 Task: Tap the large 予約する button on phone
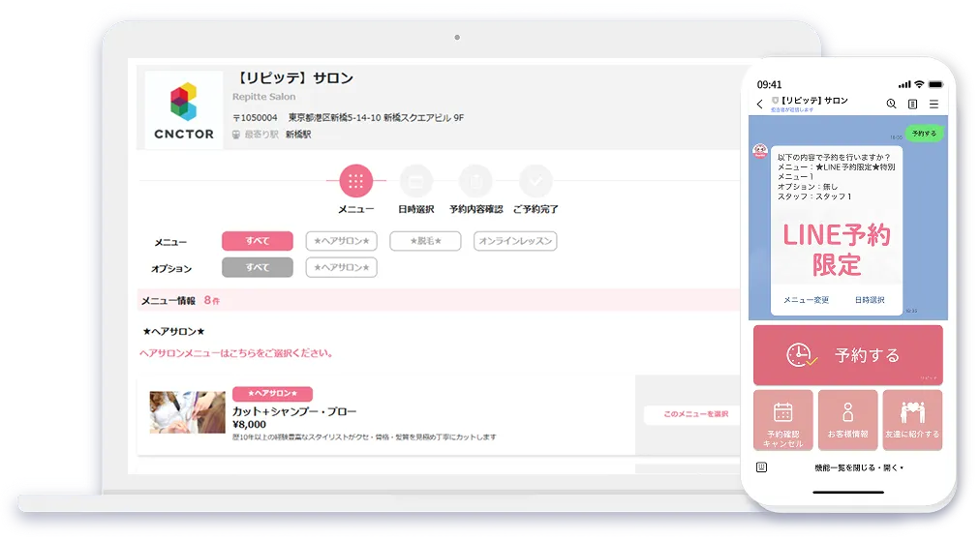847,355
